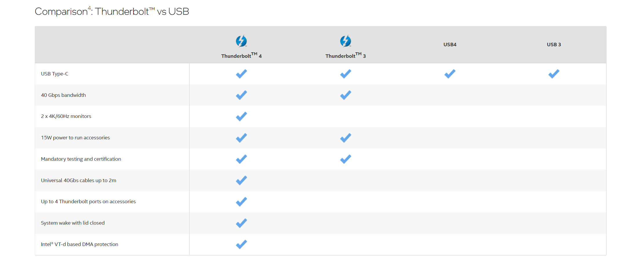The width and height of the screenshot is (644, 270).
Task: Click '15W power to run accessories' label
Action: [x=75, y=138]
